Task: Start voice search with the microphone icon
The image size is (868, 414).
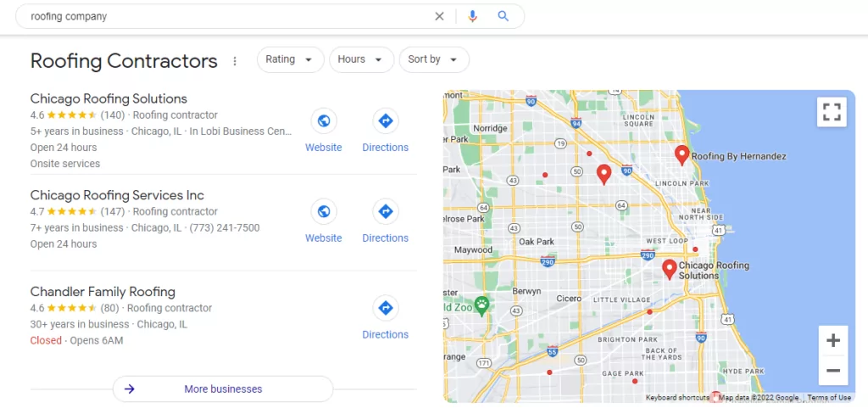Action: coord(472,16)
